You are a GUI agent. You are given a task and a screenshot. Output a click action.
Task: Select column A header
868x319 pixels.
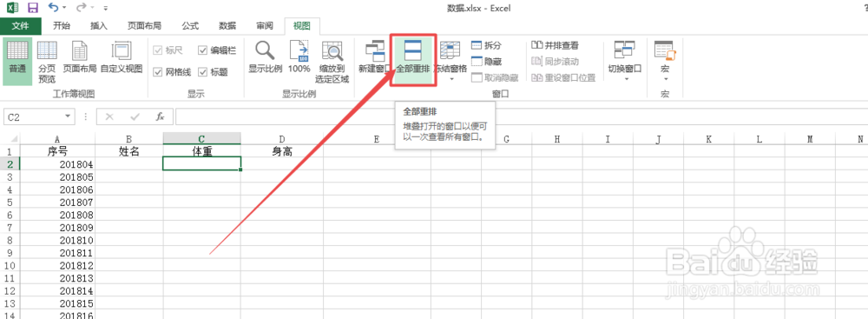tap(58, 139)
